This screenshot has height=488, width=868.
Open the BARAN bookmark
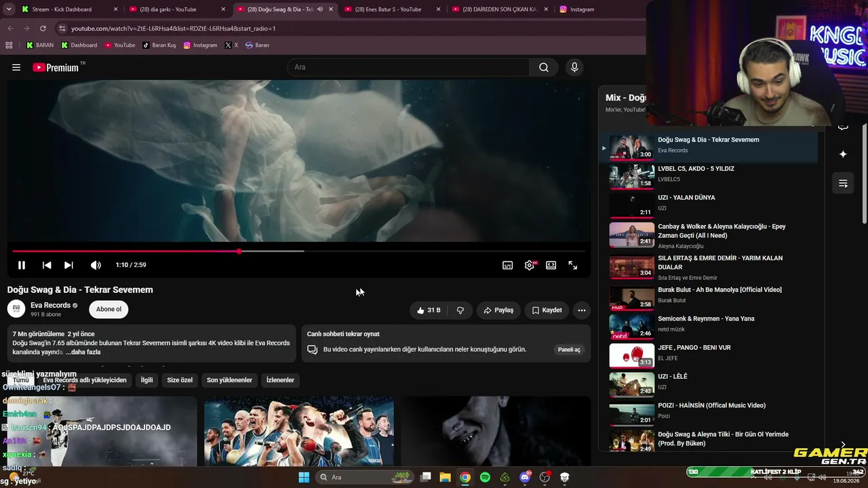pyautogui.click(x=40, y=45)
